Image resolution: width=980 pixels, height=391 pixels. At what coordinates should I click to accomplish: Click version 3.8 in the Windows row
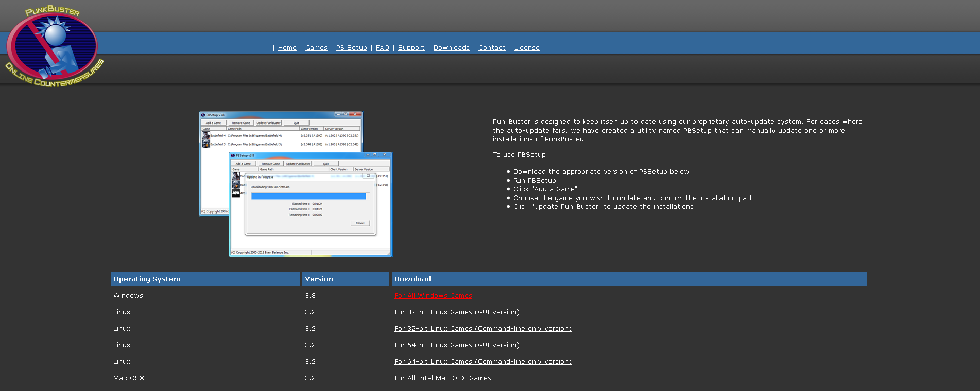click(310, 296)
